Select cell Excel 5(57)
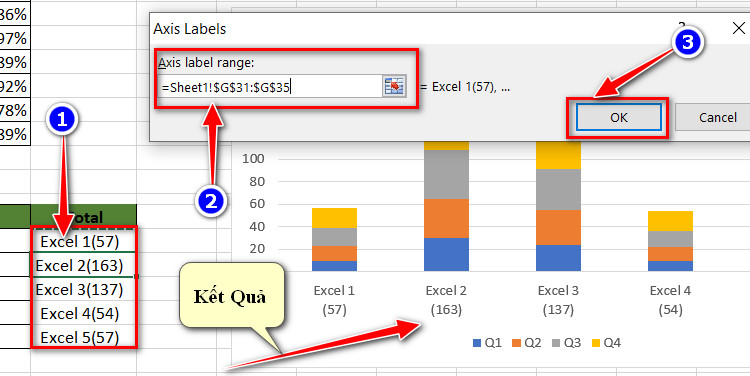This screenshot has height=376, width=750. point(83,337)
